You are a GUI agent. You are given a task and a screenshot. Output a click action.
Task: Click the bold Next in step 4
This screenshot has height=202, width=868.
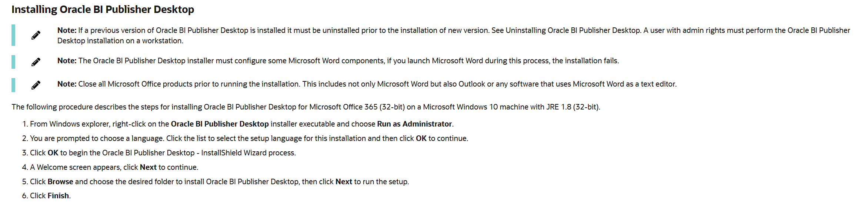[148, 167]
